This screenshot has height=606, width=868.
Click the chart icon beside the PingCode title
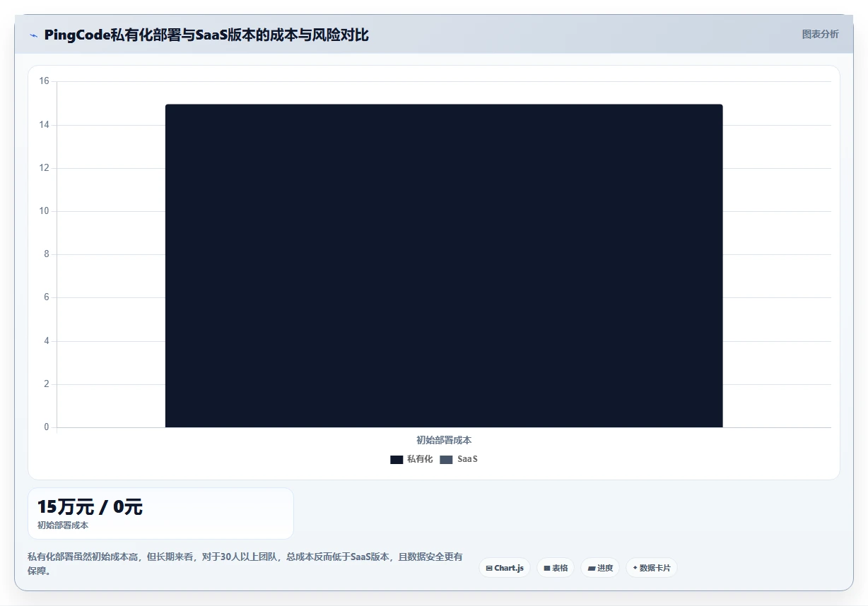pyautogui.click(x=33, y=35)
